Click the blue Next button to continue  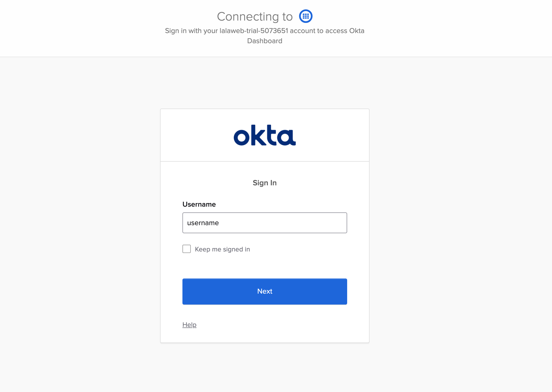click(x=265, y=291)
